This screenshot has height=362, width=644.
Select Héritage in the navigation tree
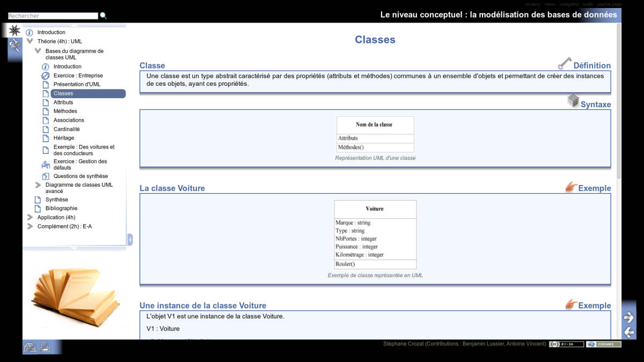pos(64,138)
